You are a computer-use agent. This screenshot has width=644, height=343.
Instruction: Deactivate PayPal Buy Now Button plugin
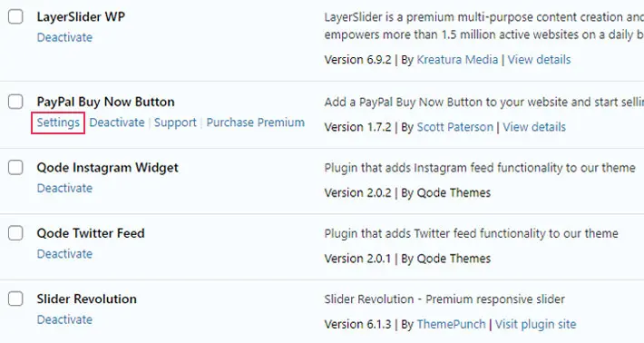(x=117, y=122)
